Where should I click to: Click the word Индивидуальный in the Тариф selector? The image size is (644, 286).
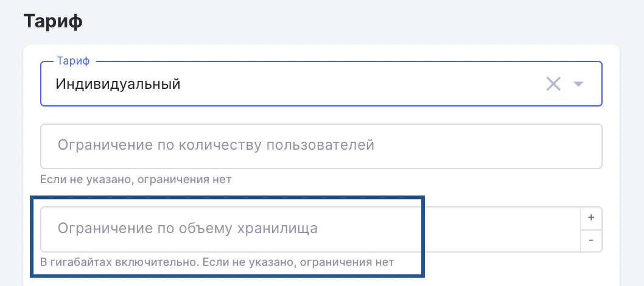(x=118, y=84)
